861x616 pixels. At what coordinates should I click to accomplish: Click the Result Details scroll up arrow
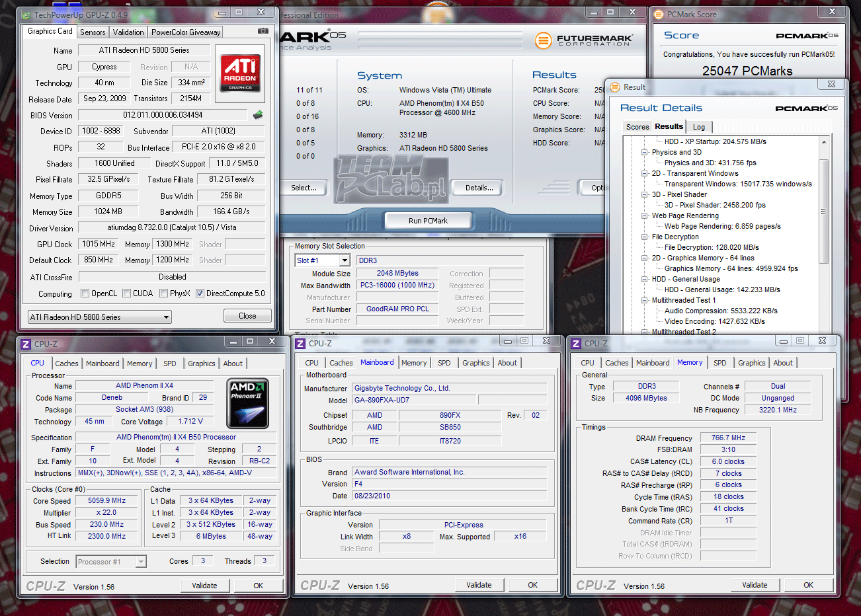824,141
